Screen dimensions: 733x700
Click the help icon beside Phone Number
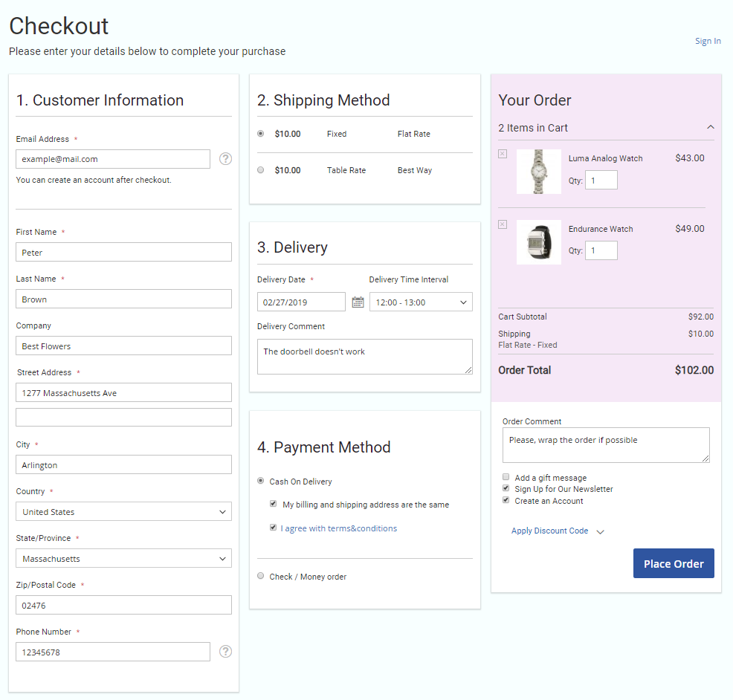point(226,652)
